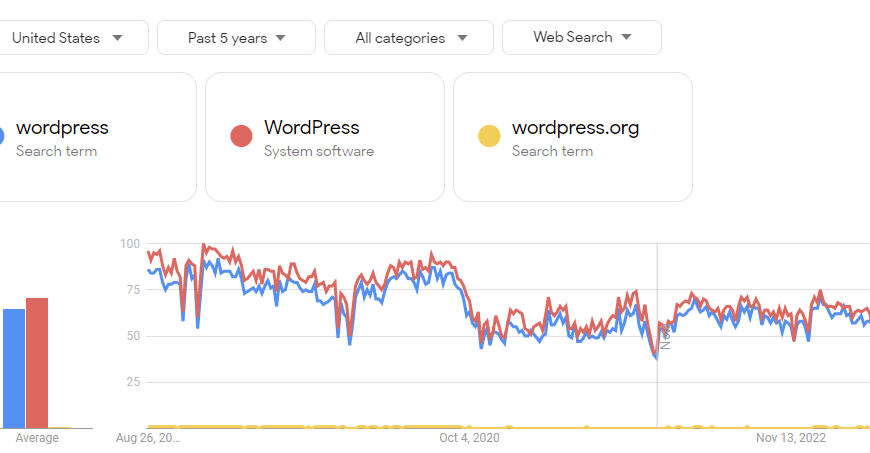Edit the WordPress System software term
This screenshot has width=870, height=453.
(325, 137)
